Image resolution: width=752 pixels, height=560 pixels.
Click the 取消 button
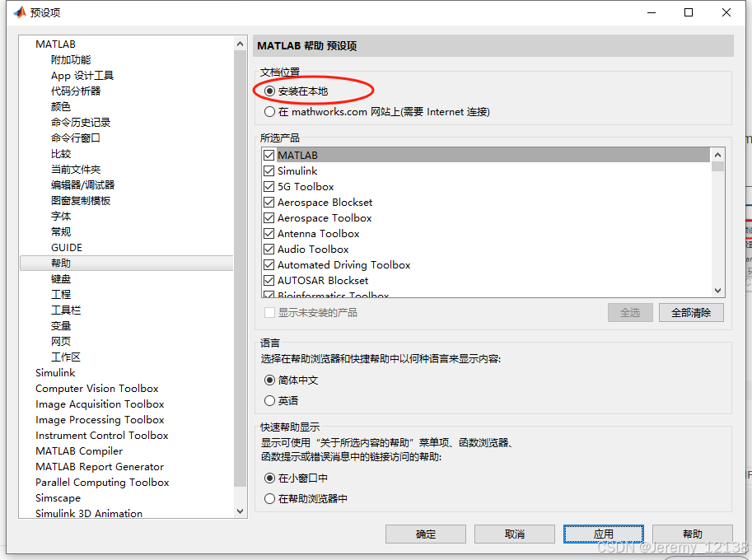(x=515, y=534)
